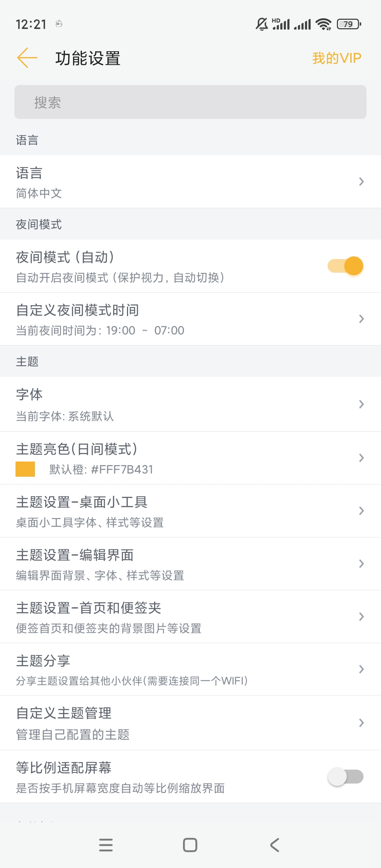Open 主题分享 to share theme settings

coord(190,669)
